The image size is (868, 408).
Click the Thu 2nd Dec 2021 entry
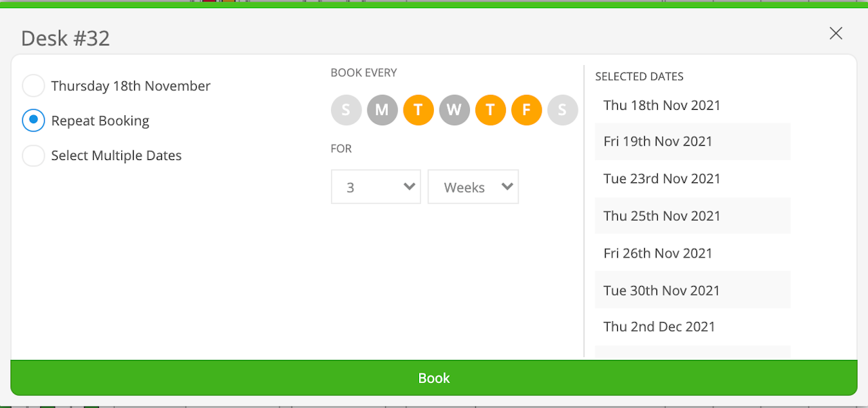659,327
